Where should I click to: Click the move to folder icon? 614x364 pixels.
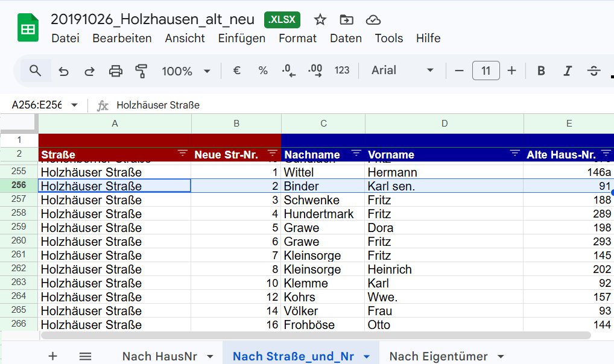click(347, 20)
